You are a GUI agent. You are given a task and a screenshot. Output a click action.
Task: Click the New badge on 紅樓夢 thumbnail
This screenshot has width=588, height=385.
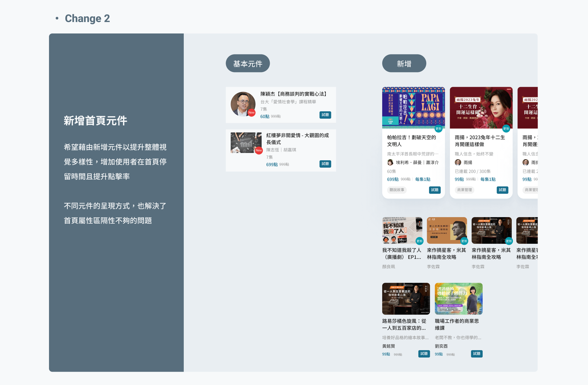[x=259, y=150]
